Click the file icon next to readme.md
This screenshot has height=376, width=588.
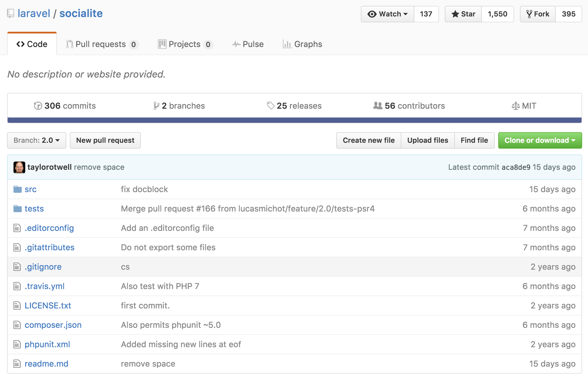17,364
